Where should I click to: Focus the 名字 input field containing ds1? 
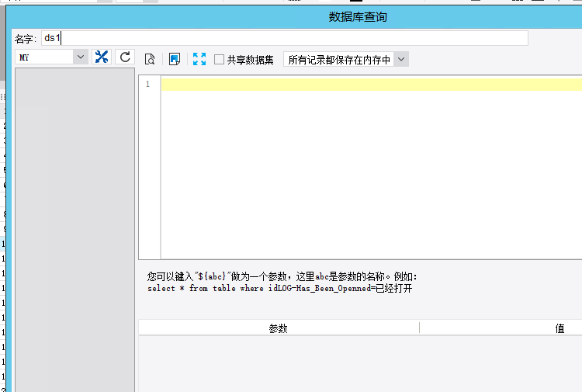point(285,38)
